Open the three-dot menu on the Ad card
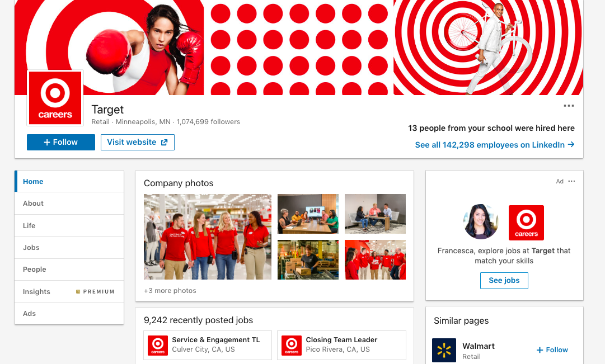This screenshot has width=605, height=364. click(x=572, y=181)
